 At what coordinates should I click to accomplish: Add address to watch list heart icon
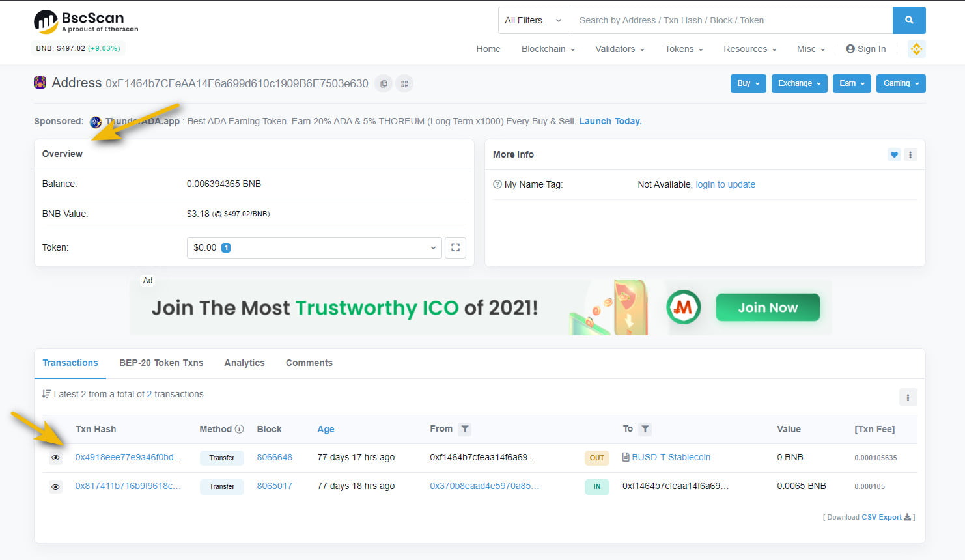[x=894, y=154]
